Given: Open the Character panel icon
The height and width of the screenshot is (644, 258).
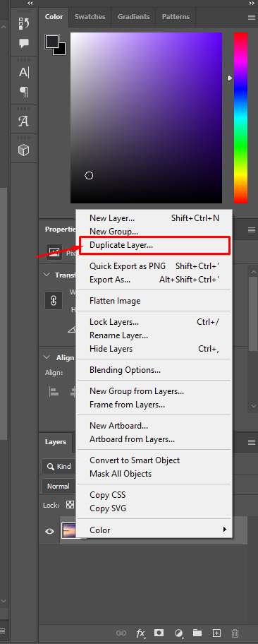Looking at the screenshot, I should [x=24, y=73].
